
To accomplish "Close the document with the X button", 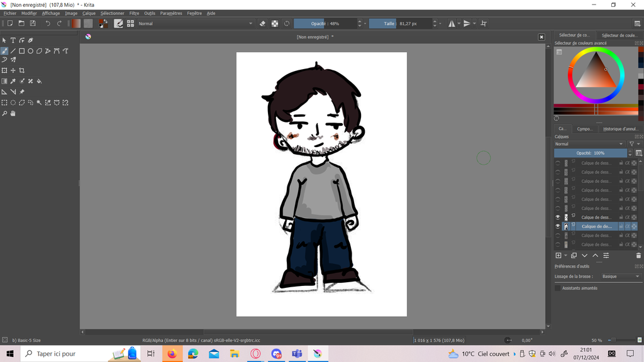I will point(541,37).
